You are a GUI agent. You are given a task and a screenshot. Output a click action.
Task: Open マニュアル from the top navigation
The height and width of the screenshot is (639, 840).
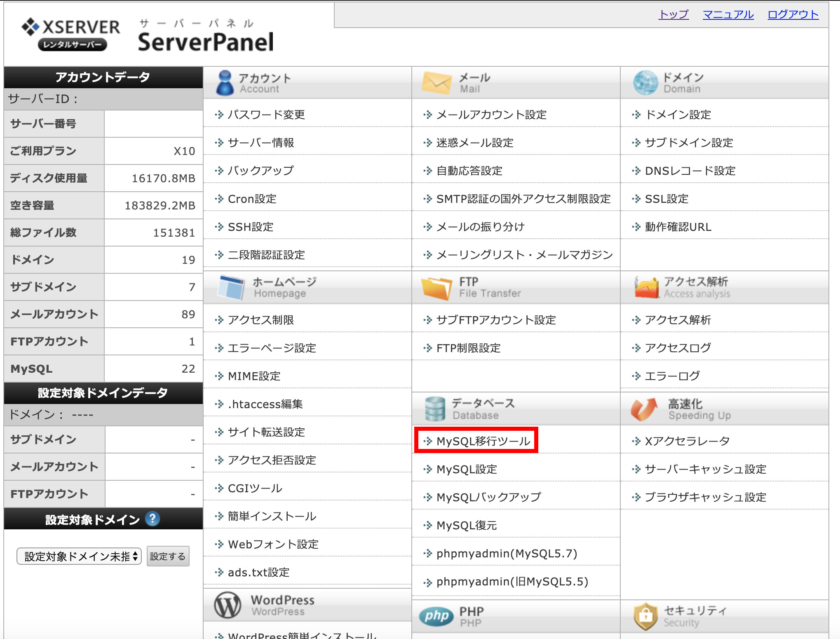728,14
